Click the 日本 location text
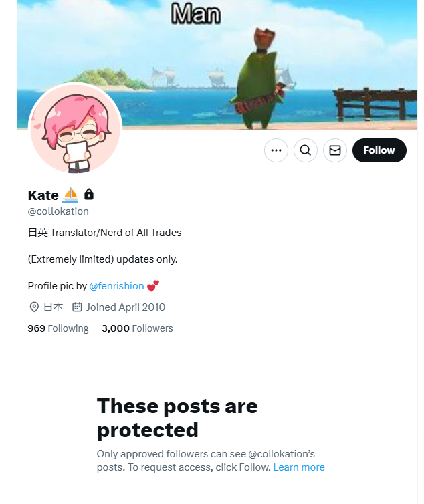 53,307
